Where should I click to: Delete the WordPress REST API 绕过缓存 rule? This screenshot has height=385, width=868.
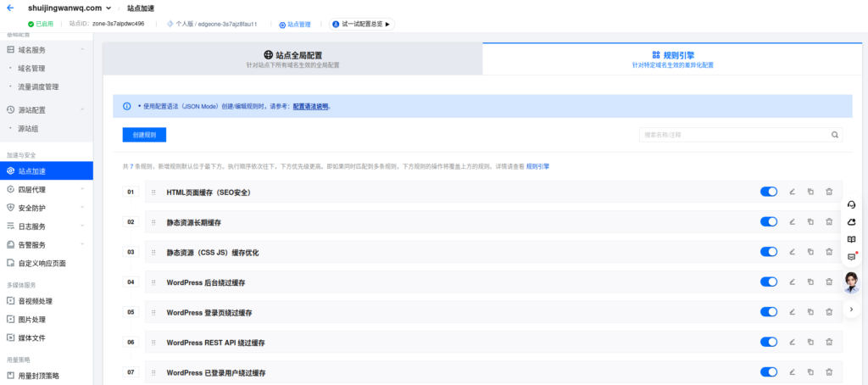[829, 342]
